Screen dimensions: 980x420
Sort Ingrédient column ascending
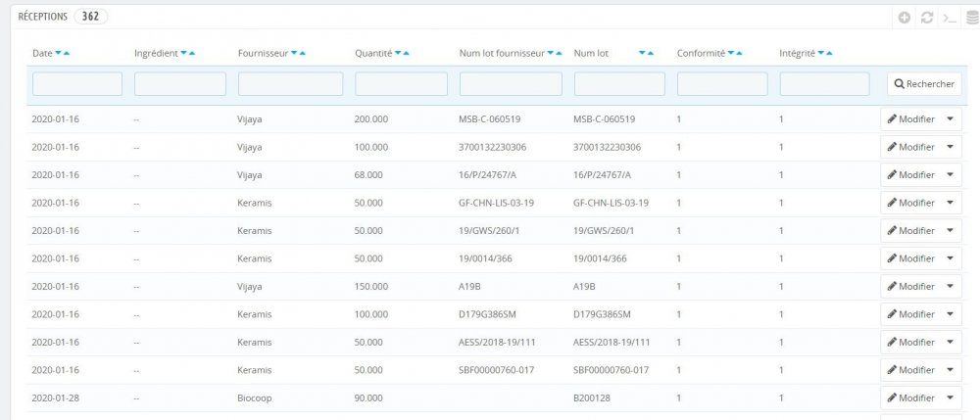(x=192, y=54)
